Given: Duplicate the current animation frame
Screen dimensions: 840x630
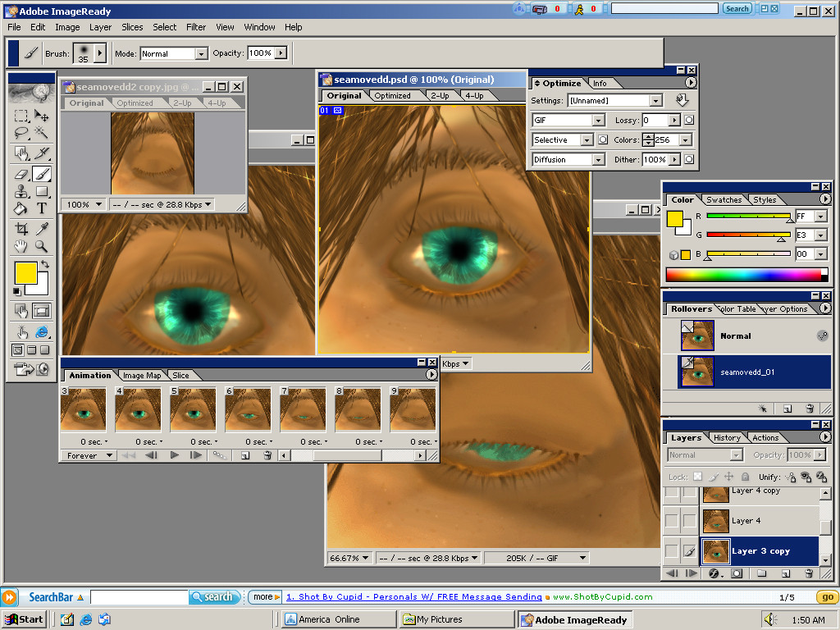Looking at the screenshot, I should (245, 455).
